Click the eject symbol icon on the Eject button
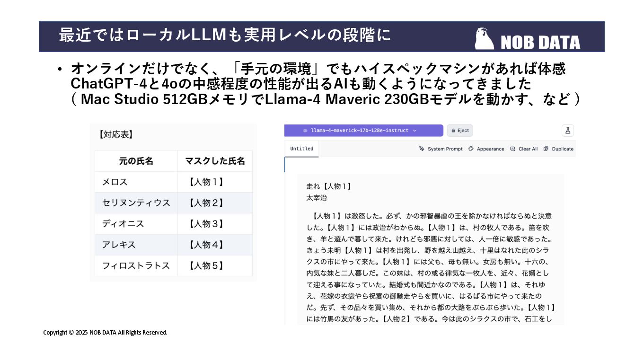Image resolution: width=644 pixels, height=362 pixels. click(453, 131)
